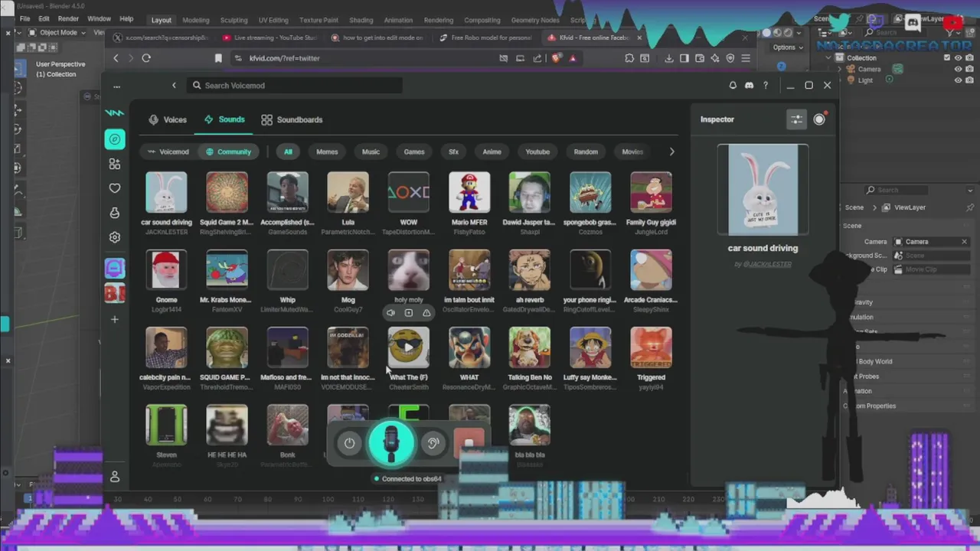Expand more category filters with right chevron
980x551 pixels.
tap(671, 152)
